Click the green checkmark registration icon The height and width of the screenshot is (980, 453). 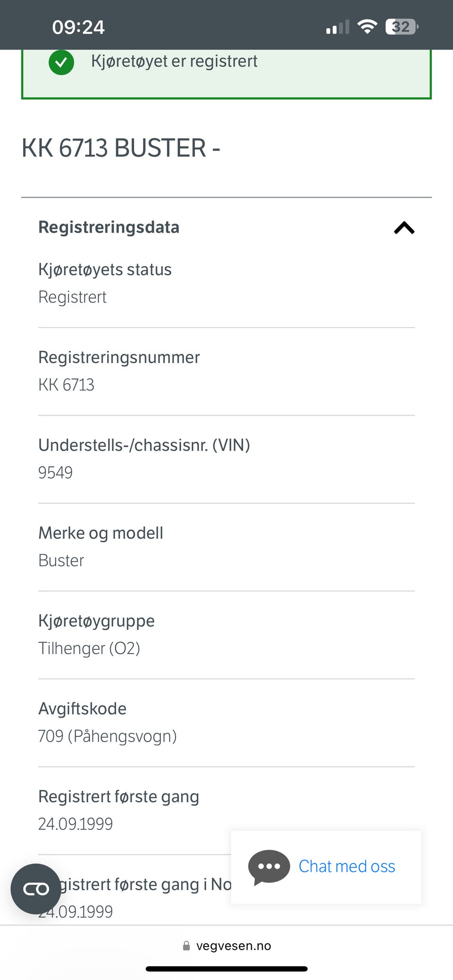(61, 62)
